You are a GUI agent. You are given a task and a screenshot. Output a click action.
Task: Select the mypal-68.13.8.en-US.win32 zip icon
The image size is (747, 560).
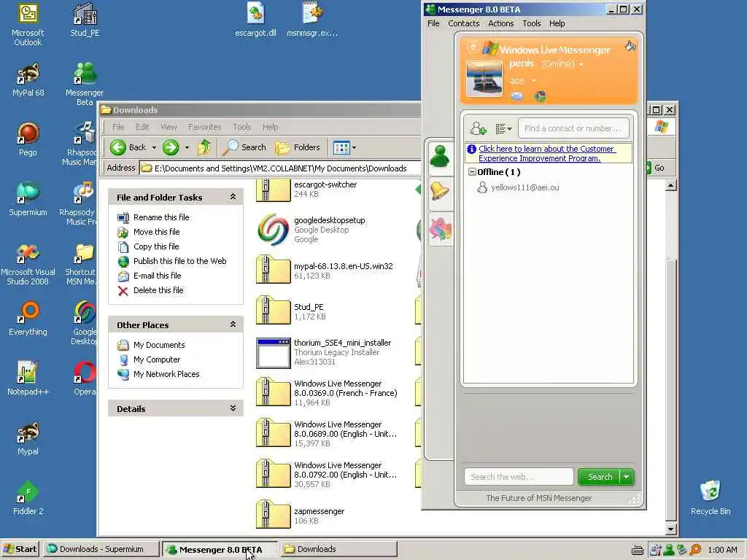pyautogui.click(x=273, y=270)
